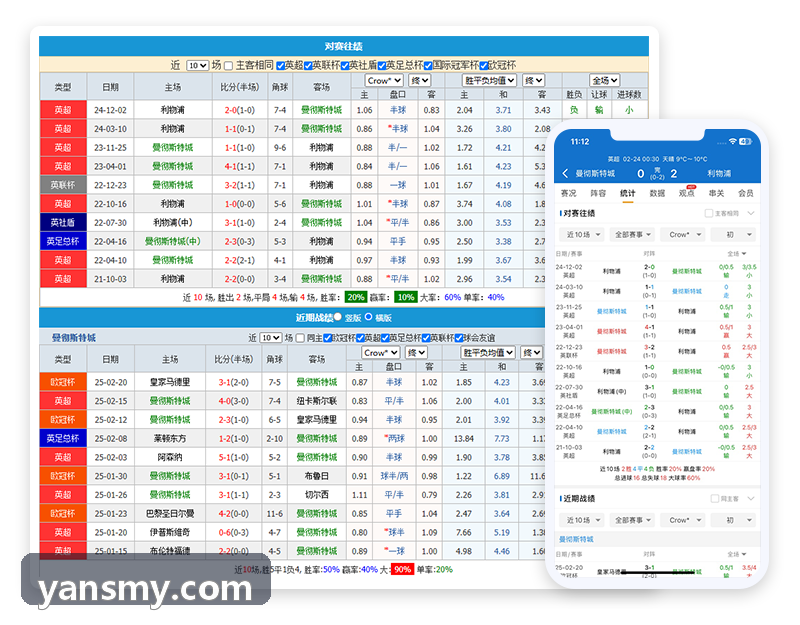Click 巴黎圣日尔曼 on 25-01-23 row
Image resolution: width=800 pixels, height=625 pixels.
(x=170, y=513)
